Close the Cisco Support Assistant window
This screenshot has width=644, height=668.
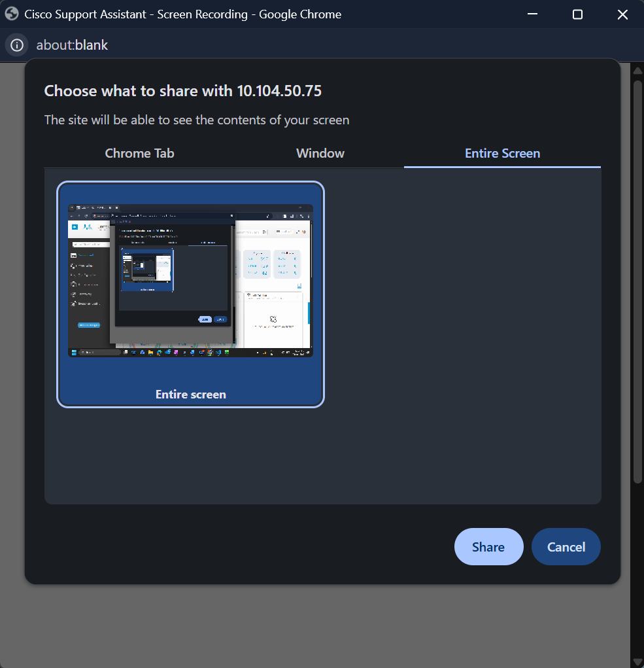click(622, 14)
